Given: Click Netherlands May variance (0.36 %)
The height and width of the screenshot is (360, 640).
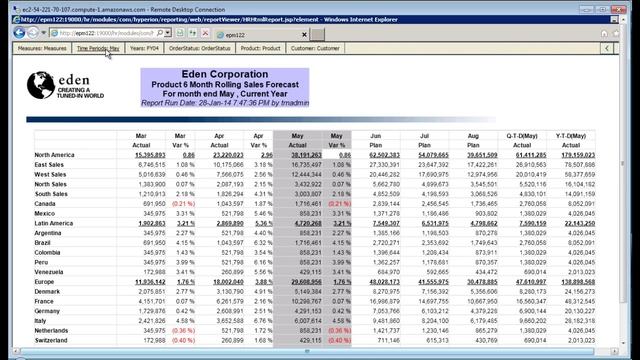Looking at the screenshot, I should coord(340,331).
